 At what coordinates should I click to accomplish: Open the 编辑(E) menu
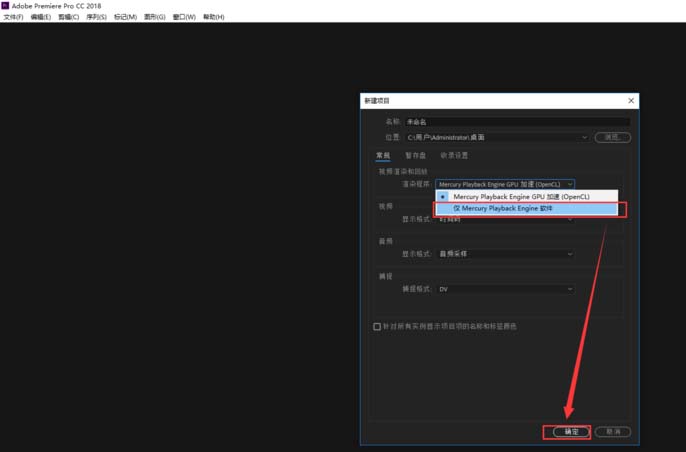pos(41,17)
